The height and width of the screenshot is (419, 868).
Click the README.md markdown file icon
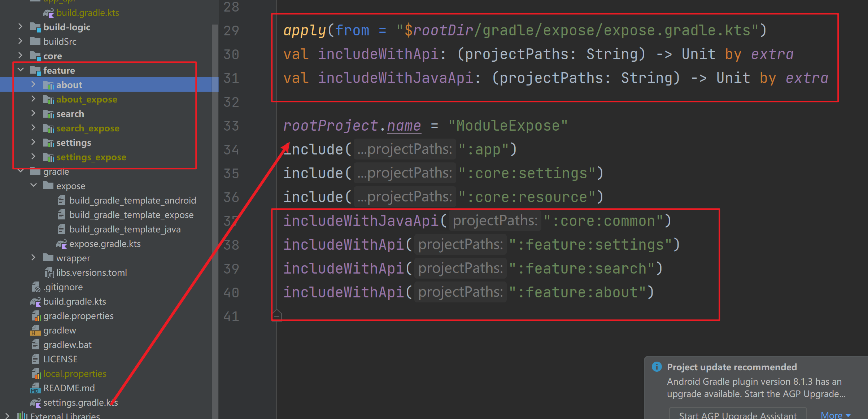35,388
